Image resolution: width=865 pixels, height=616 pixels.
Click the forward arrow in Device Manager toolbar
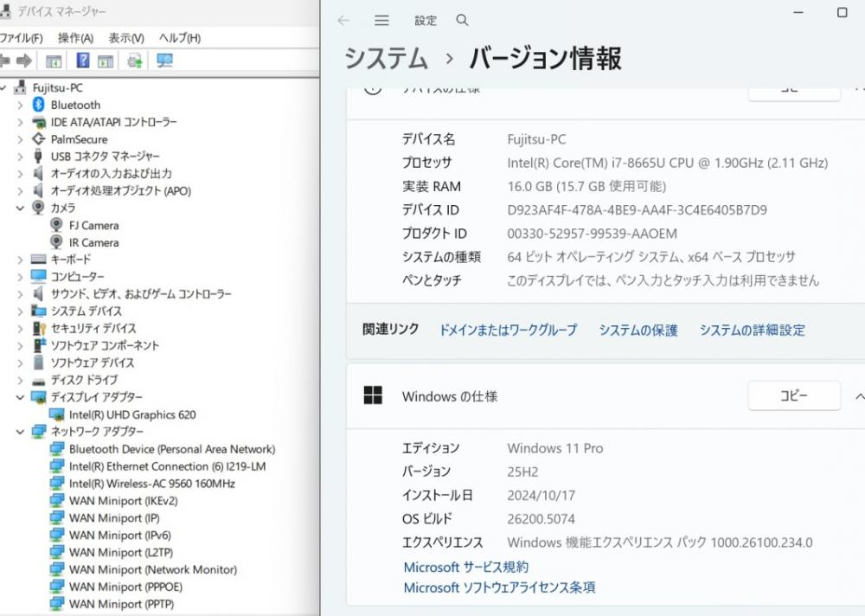24,61
